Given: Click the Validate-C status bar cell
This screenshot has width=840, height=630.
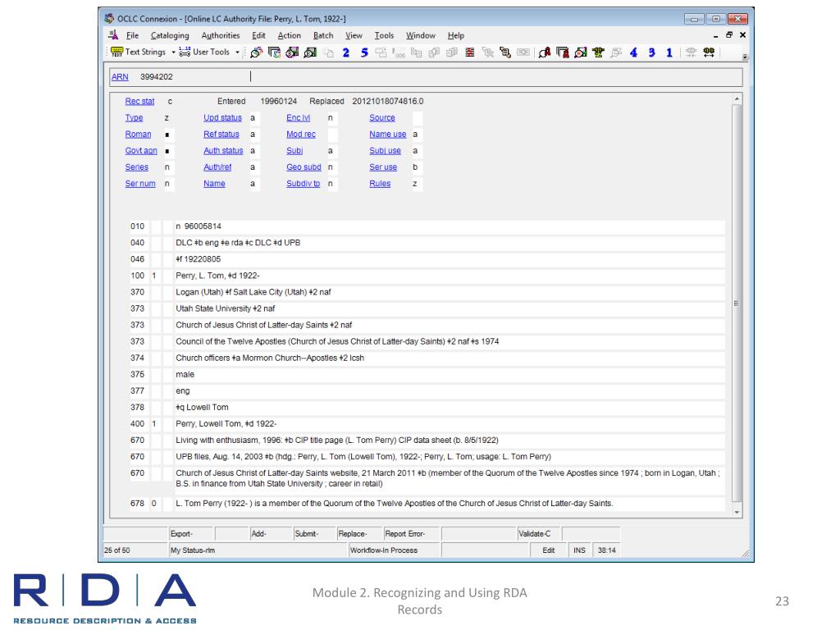Looking at the screenshot, I should pyautogui.click(x=538, y=534).
